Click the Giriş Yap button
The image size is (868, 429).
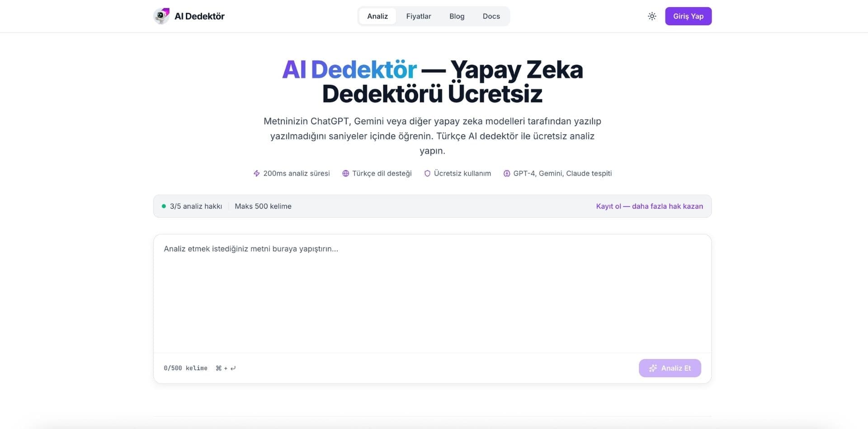coord(688,16)
